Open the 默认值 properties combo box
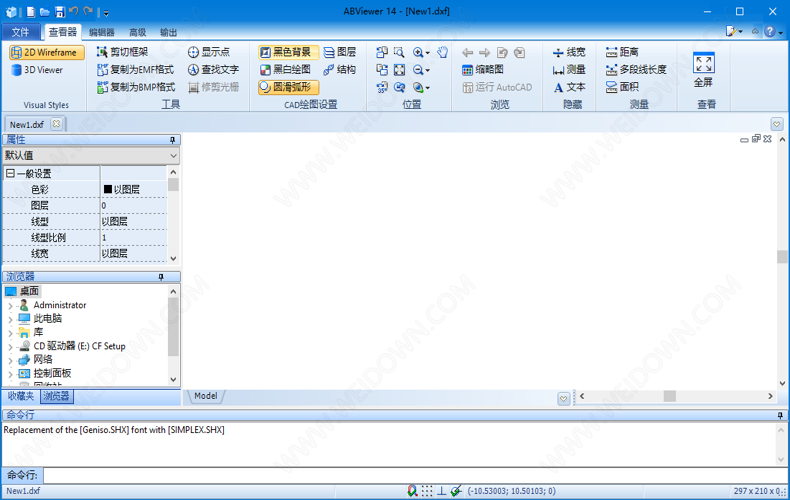Image resolution: width=790 pixels, height=500 pixels. tap(91, 156)
